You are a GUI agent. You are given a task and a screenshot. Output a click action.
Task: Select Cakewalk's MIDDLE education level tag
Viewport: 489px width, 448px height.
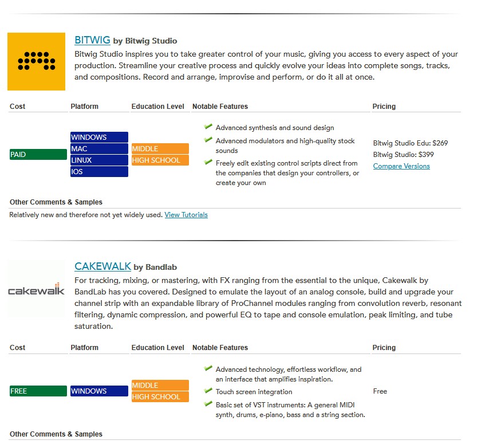point(160,386)
